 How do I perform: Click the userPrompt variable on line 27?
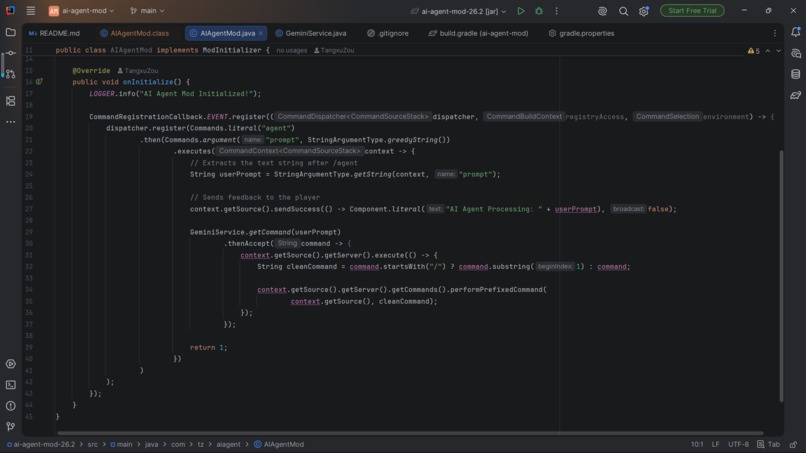575,209
